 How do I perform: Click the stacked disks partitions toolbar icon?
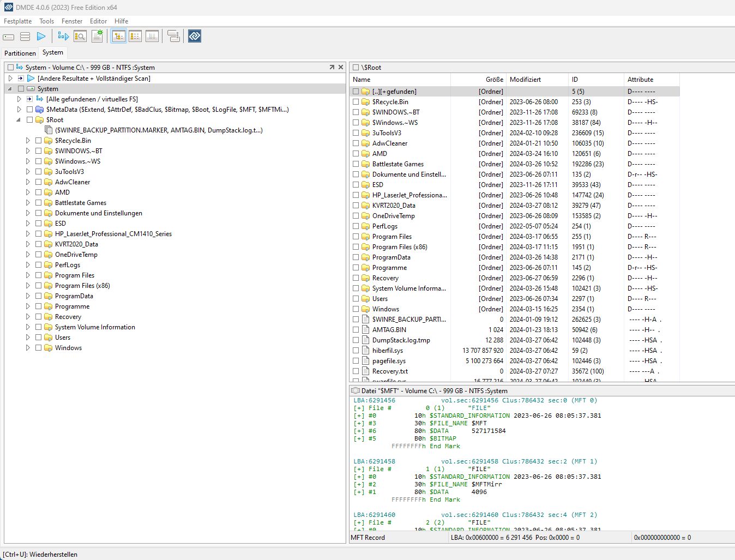point(25,37)
